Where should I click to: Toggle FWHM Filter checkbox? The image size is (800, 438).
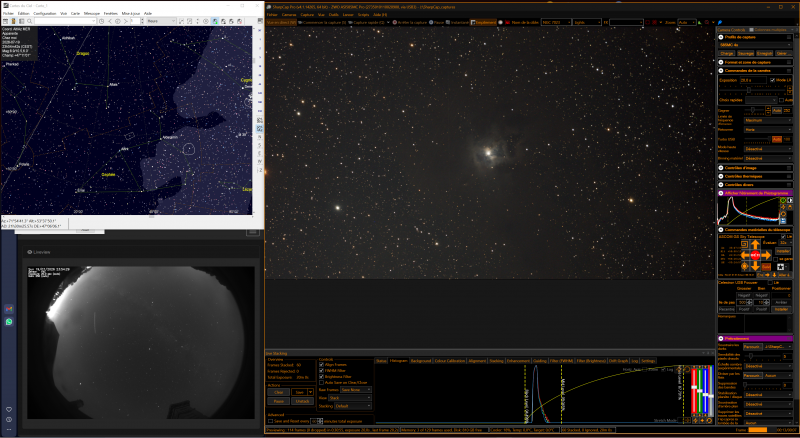[321, 371]
